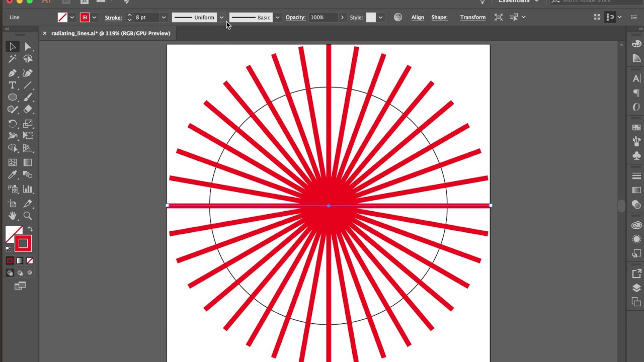Screen dimensions: 644x362
Task: Open Select Similar Objects dropdown
Action: [523, 17]
